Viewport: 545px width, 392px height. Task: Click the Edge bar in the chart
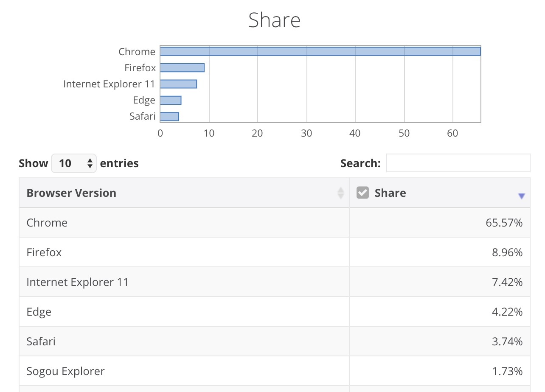(x=171, y=100)
